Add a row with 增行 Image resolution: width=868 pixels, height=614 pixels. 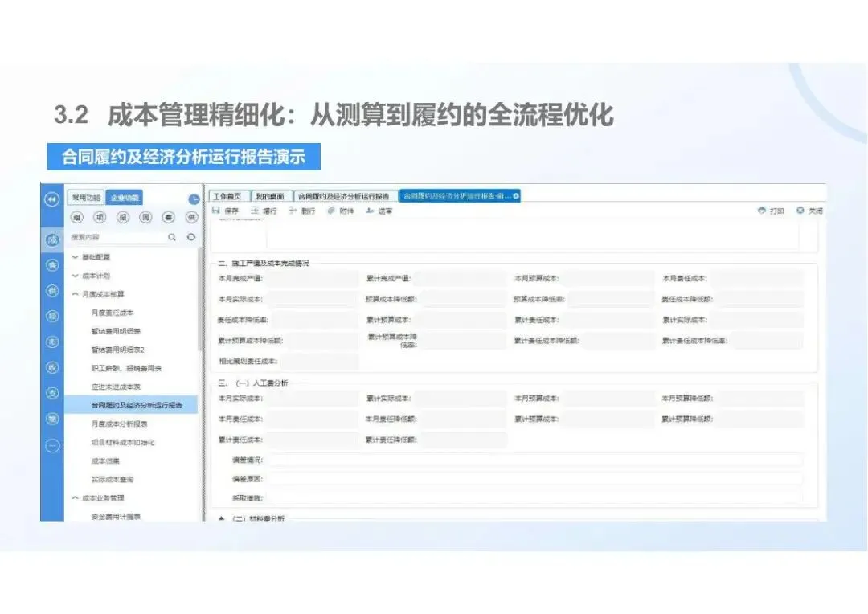pos(264,211)
